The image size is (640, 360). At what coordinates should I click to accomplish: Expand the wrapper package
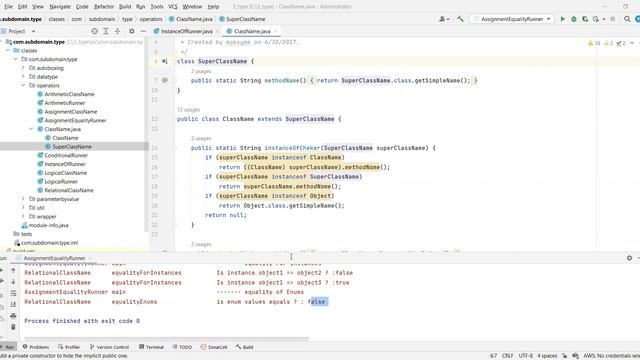(23, 217)
